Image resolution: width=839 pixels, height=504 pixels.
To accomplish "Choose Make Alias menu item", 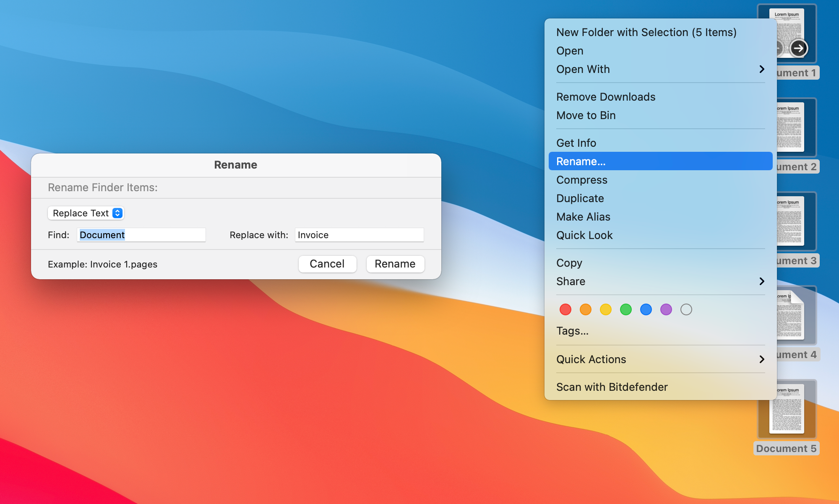I will tap(660, 217).
